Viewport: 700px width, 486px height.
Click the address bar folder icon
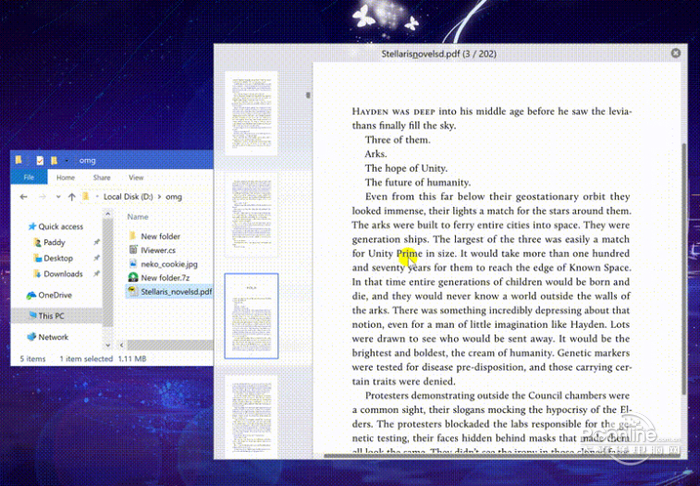click(86, 197)
